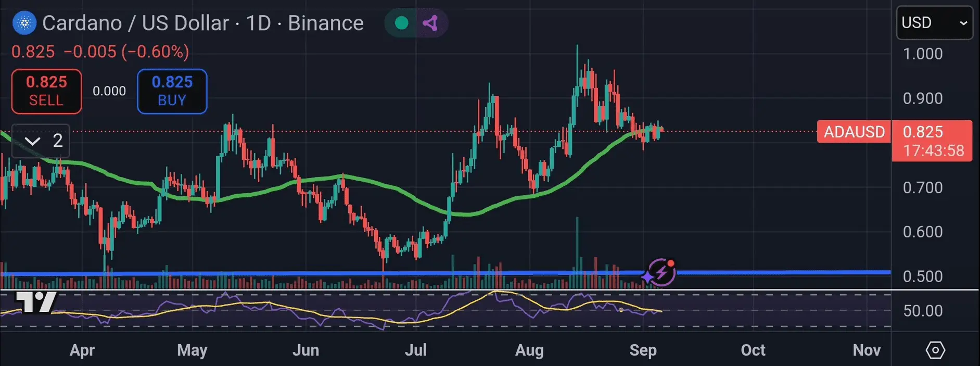Image resolution: width=980 pixels, height=366 pixels.
Task: Click the TradingView logo watermark icon
Action: [x=35, y=302]
